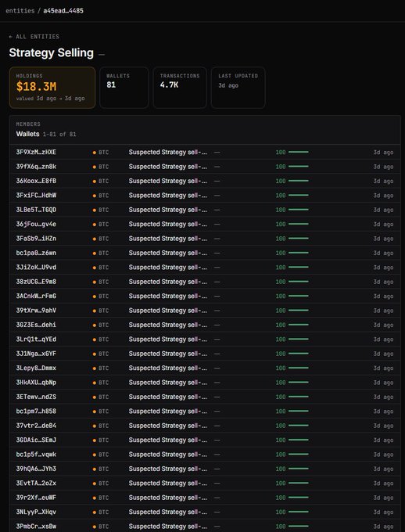Open wallet 3LrQ1t…qYEd

click(x=36, y=340)
